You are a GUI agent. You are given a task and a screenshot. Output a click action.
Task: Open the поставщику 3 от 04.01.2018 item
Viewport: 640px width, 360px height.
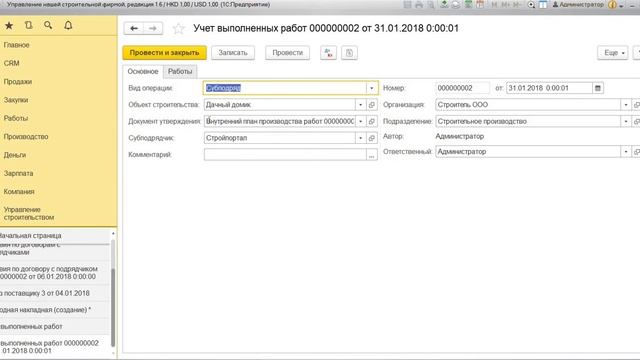55,293
